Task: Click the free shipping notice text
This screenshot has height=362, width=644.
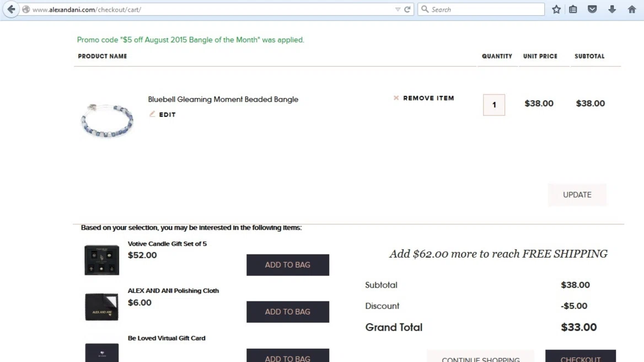Action: [x=498, y=254]
